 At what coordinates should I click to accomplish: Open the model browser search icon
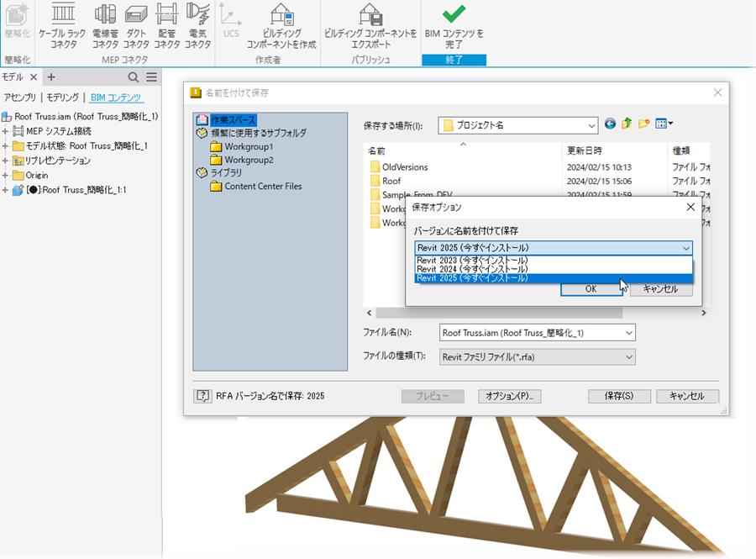coord(134,77)
